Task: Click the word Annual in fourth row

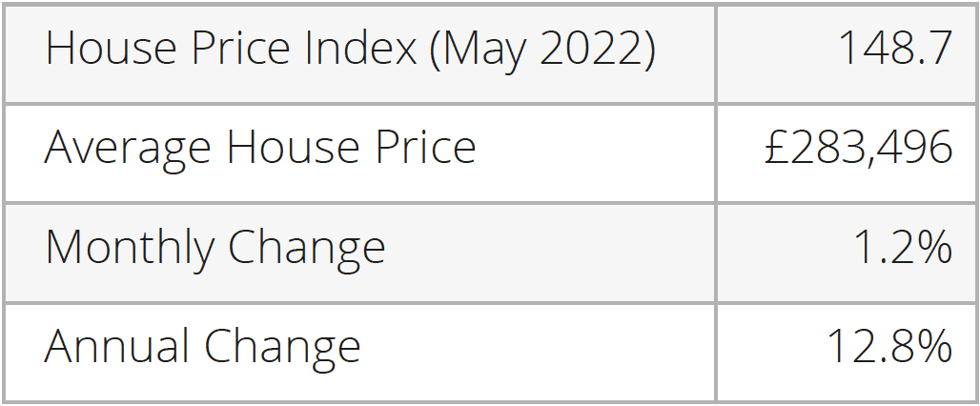Action: click(x=116, y=345)
